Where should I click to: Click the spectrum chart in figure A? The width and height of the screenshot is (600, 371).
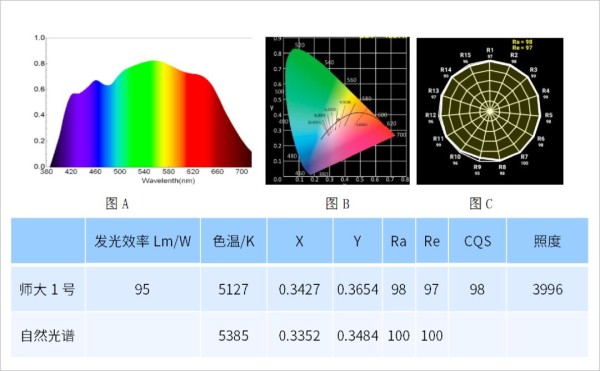(x=143, y=109)
